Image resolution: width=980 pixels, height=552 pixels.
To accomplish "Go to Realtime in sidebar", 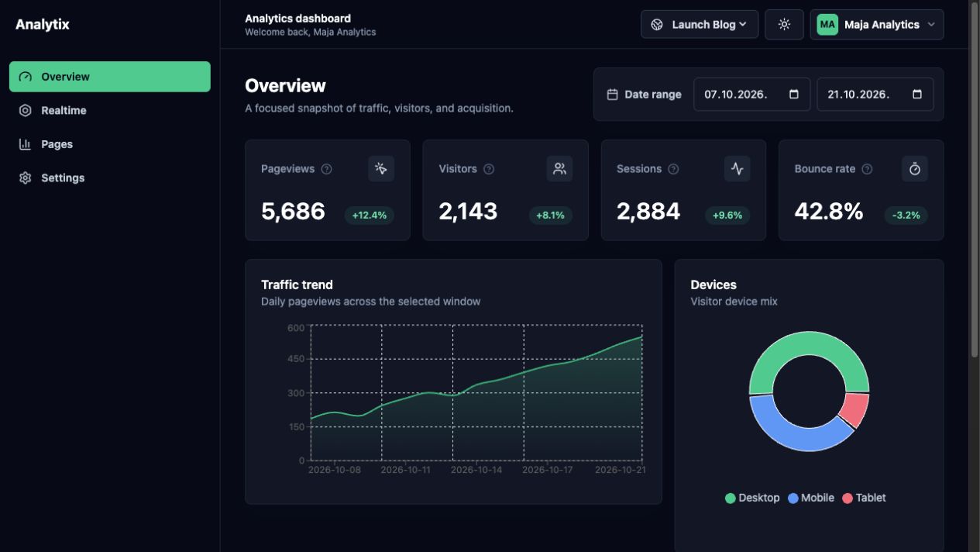I will [110, 110].
